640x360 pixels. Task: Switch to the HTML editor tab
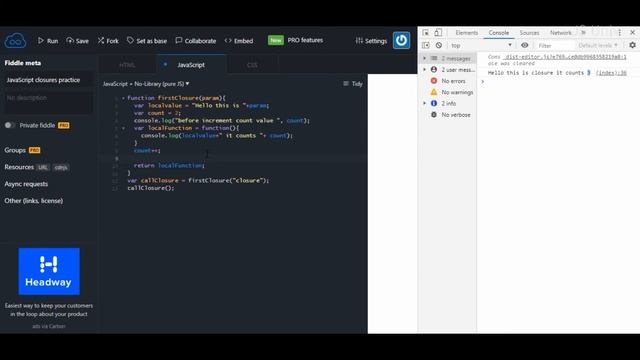[127, 65]
